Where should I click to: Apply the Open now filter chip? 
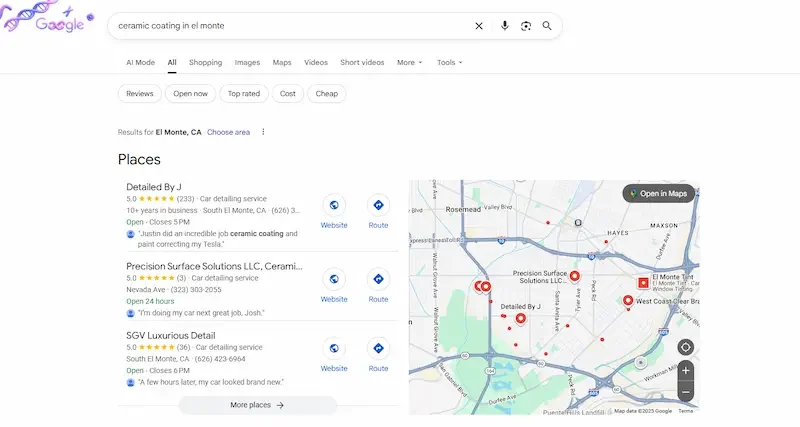(x=190, y=94)
